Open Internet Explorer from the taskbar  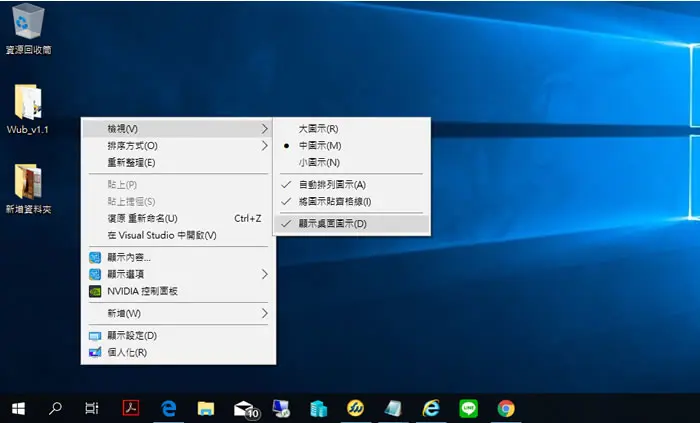[431, 408]
